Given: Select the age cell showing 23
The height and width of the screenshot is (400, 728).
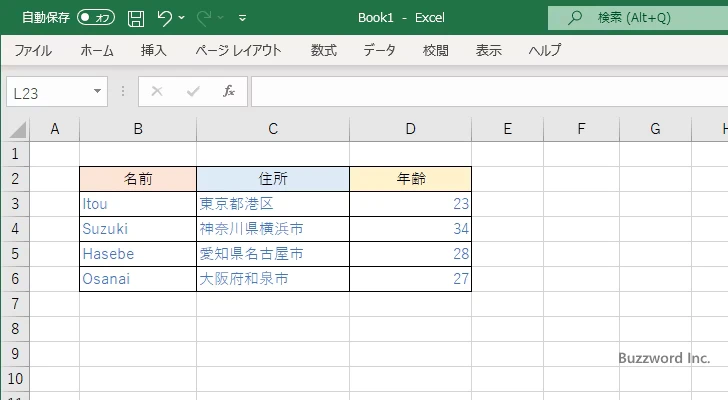Looking at the screenshot, I should tap(410, 204).
